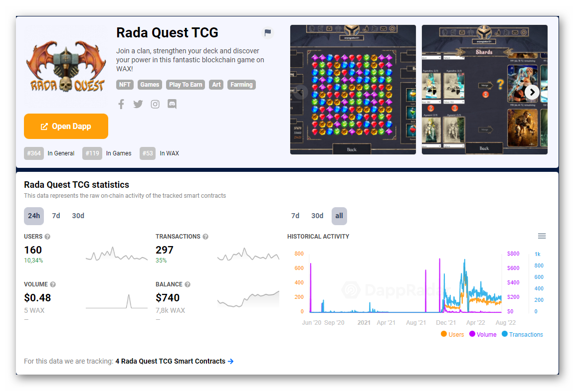Screen dimensions: 575x392
Task: Show help for the Volume metric
Action: 53,284
